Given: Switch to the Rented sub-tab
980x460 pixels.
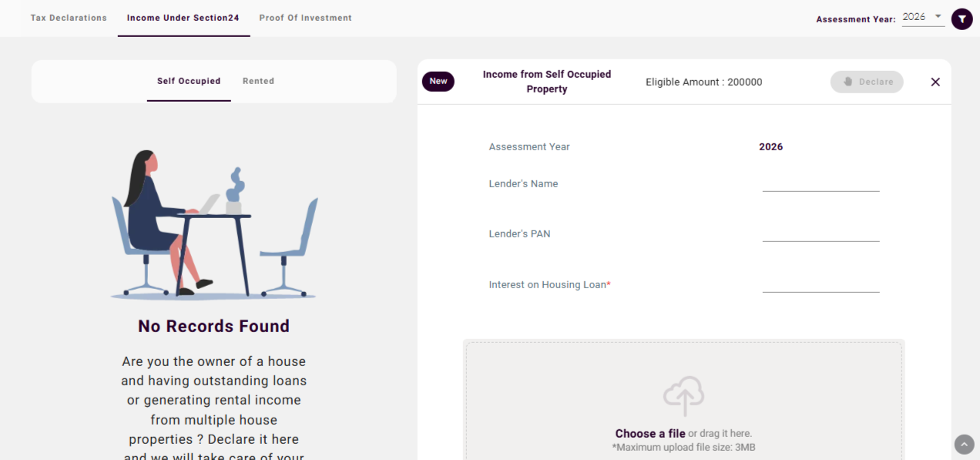Looking at the screenshot, I should click(258, 81).
